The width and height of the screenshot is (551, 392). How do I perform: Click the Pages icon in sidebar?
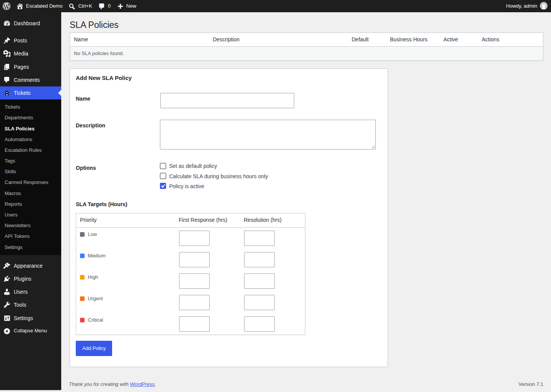pos(7,67)
